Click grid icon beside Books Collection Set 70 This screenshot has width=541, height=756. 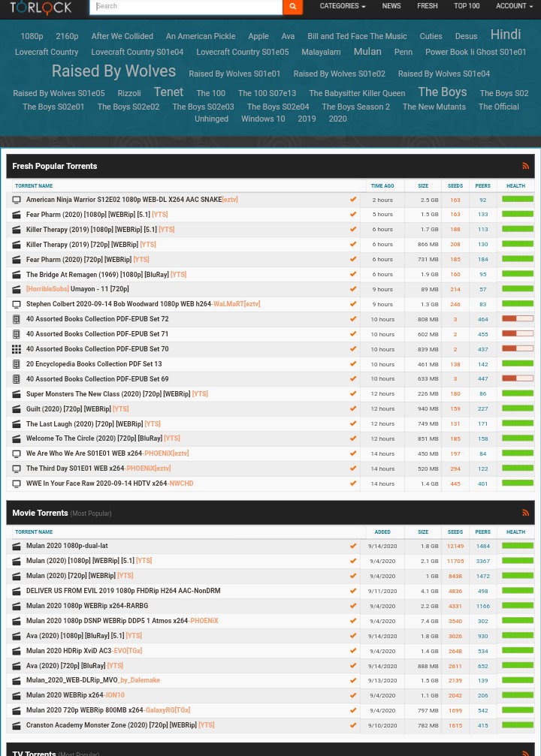[17, 349]
